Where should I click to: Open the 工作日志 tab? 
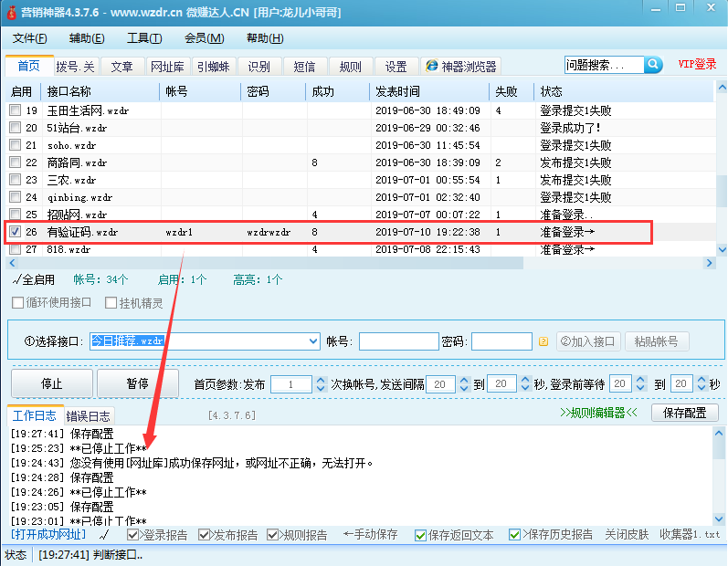[35, 415]
